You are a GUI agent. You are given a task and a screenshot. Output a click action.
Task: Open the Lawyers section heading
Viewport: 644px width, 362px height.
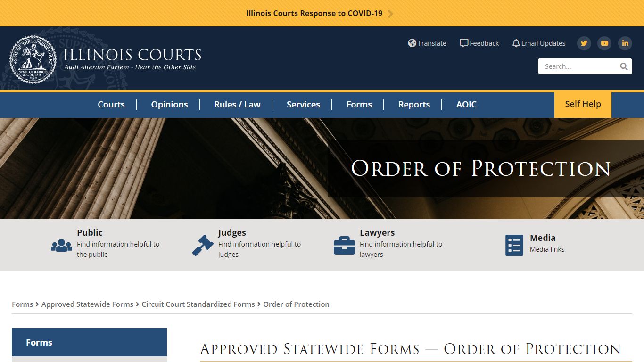point(377,232)
